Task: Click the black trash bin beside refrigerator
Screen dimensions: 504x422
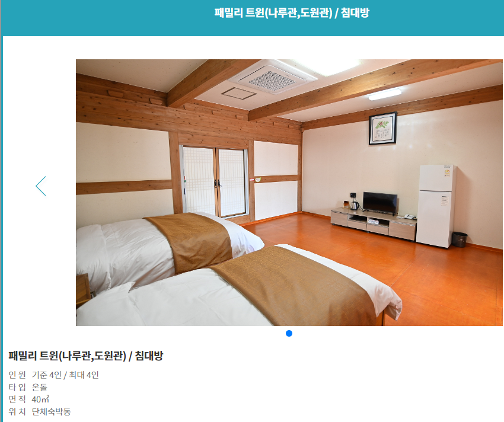Action: point(460,239)
